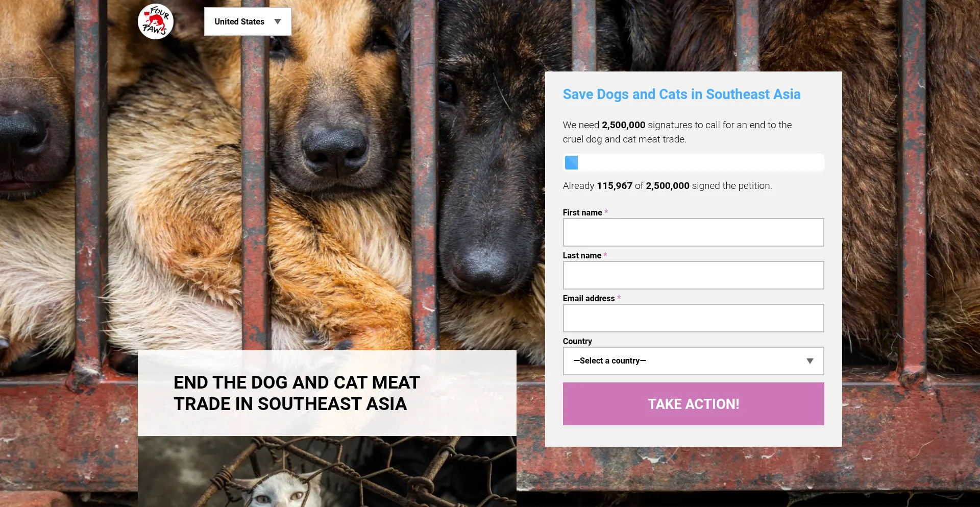Click the country dropdown arrow icon
Viewport: 980px width, 507px height.
(x=810, y=361)
